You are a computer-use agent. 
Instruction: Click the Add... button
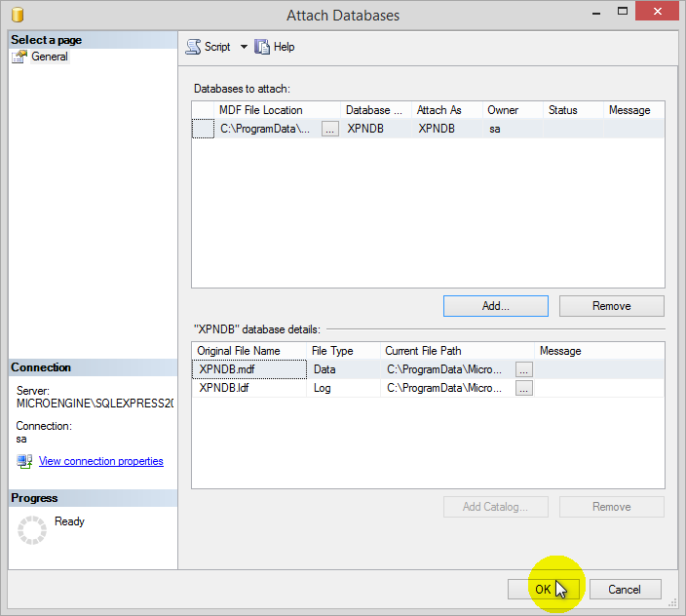495,306
